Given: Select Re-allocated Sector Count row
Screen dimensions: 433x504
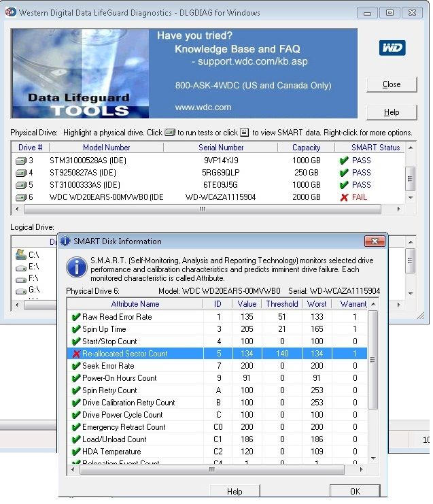Looking at the screenshot, I should 217,354.
